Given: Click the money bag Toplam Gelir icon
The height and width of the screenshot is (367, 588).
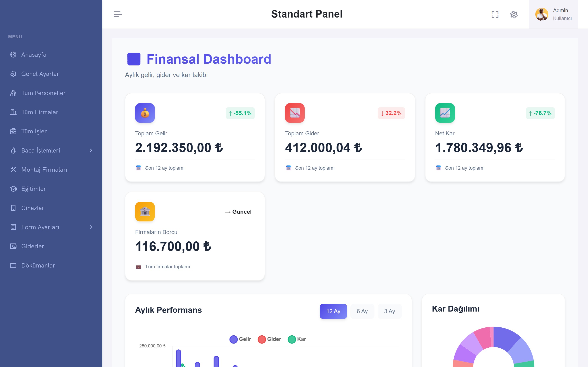Looking at the screenshot, I should pos(145,113).
